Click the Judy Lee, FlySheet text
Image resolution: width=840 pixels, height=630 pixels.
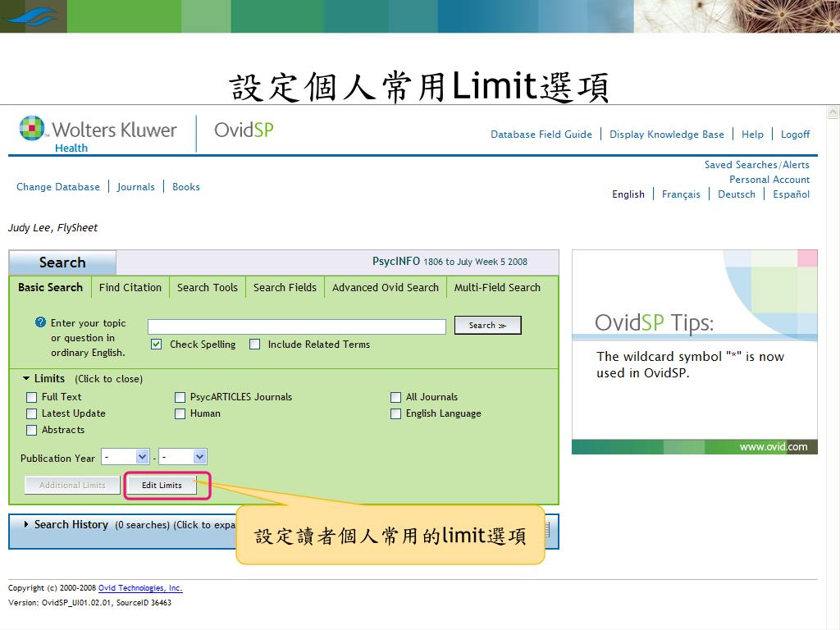[52, 228]
